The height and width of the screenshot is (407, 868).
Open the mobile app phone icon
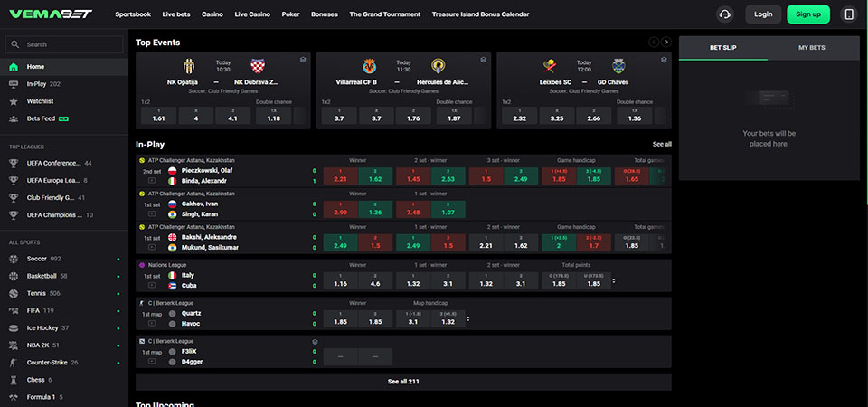(x=849, y=14)
